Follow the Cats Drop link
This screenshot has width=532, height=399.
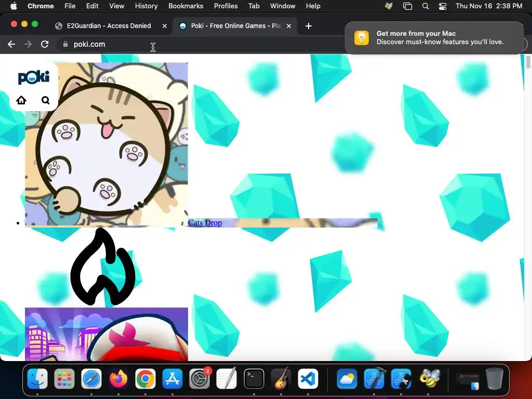pyautogui.click(x=205, y=222)
